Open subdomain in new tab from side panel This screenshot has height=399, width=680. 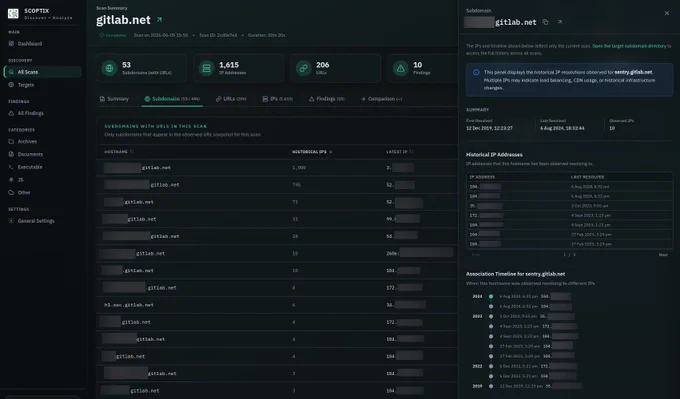(559, 22)
